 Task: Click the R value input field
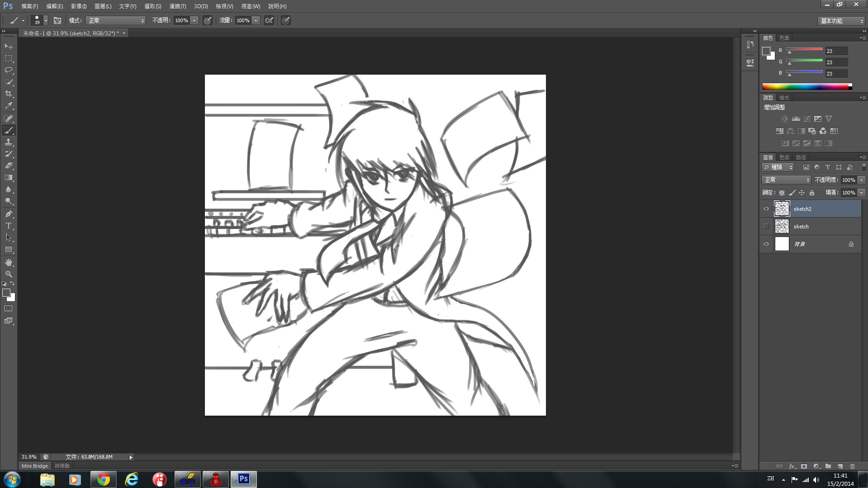836,51
